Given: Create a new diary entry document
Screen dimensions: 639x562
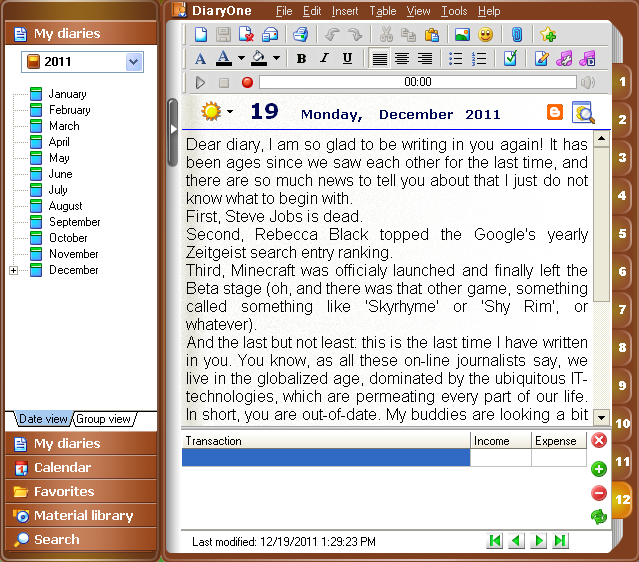Looking at the screenshot, I should (201, 35).
